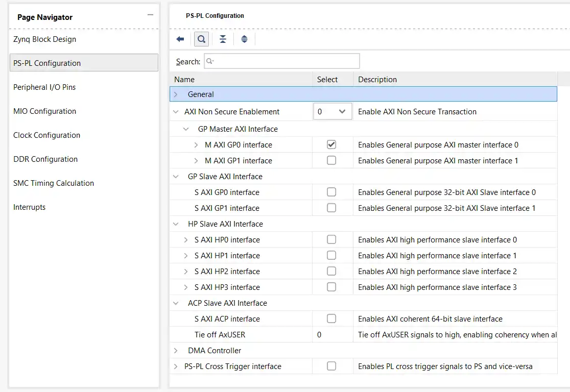Open the Interrupts page

30,207
